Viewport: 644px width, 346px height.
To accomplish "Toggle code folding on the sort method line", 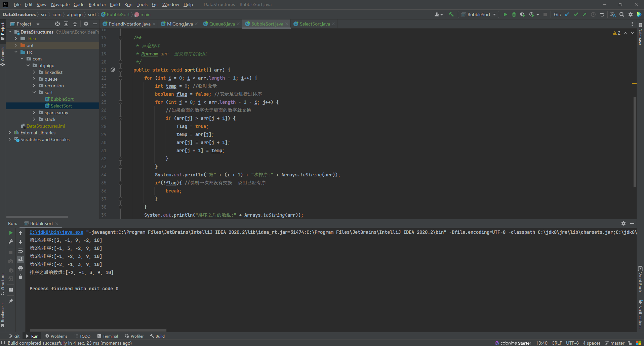I will pyautogui.click(x=120, y=70).
